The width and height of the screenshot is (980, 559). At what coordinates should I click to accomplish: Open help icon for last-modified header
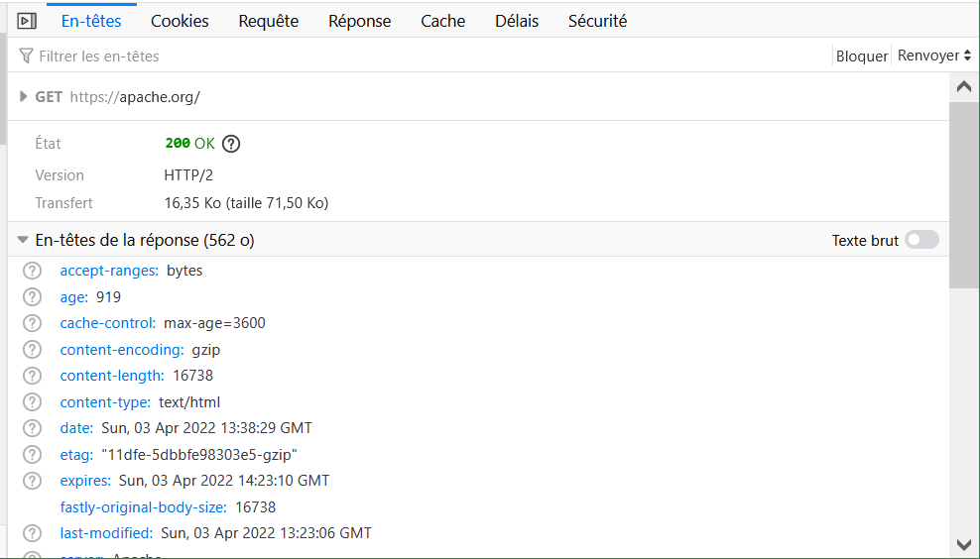click(32, 533)
